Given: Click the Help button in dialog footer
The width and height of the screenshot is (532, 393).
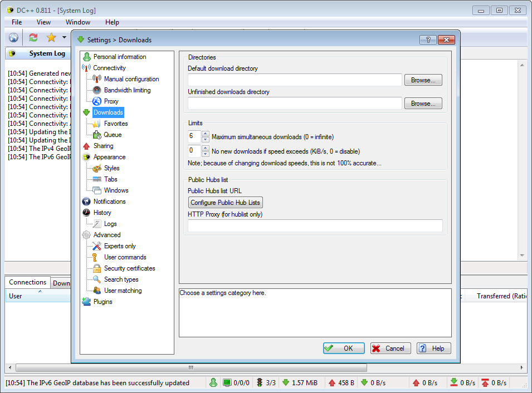Looking at the screenshot, I should click(433, 348).
